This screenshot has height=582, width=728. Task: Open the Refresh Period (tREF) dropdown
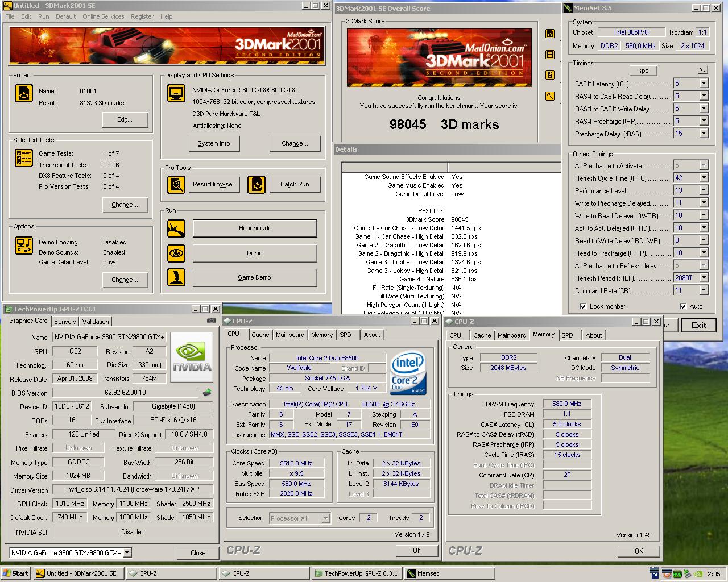tap(704, 278)
